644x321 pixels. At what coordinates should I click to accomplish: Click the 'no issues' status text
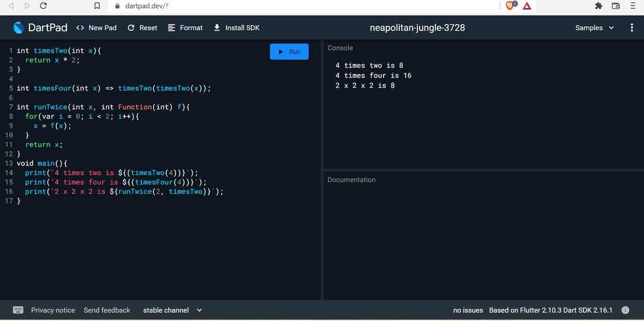468,310
